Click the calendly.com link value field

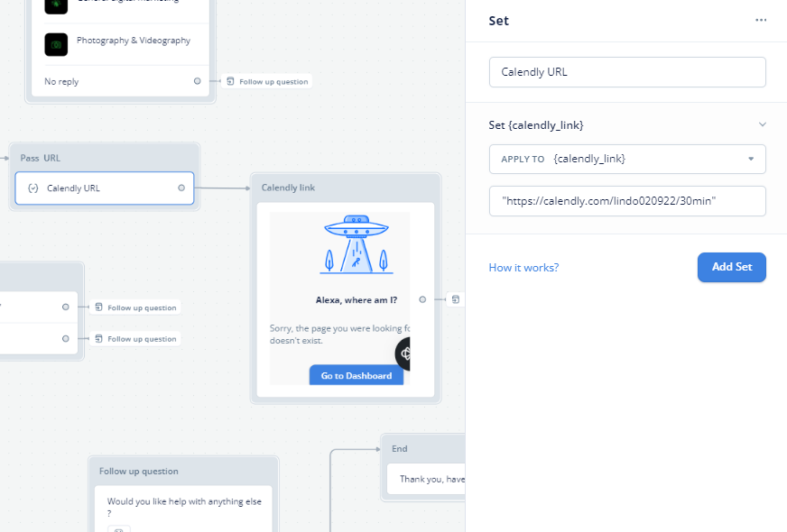[627, 201]
